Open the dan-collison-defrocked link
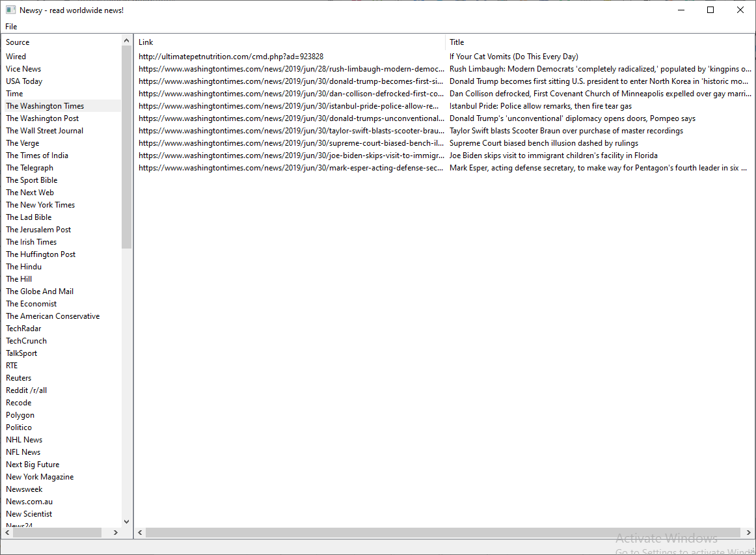Screen dimensions: 756x555 tap(291, 94)
